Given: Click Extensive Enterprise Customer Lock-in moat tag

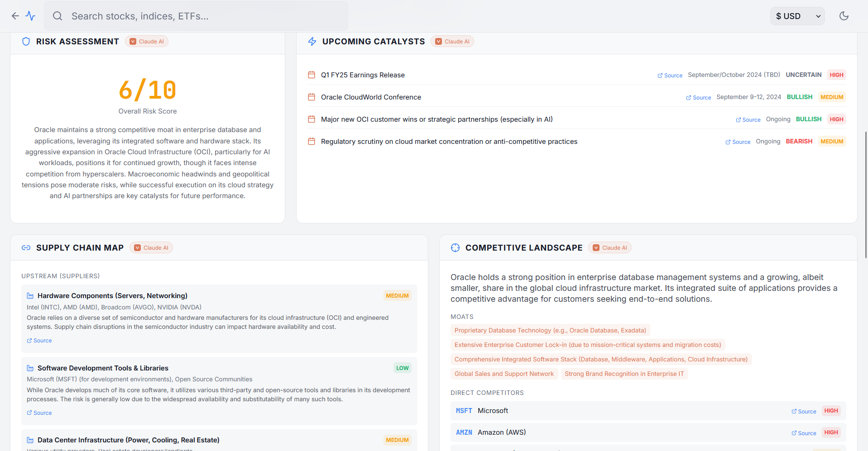Looking at the screenshot, I should pos(588,345).
